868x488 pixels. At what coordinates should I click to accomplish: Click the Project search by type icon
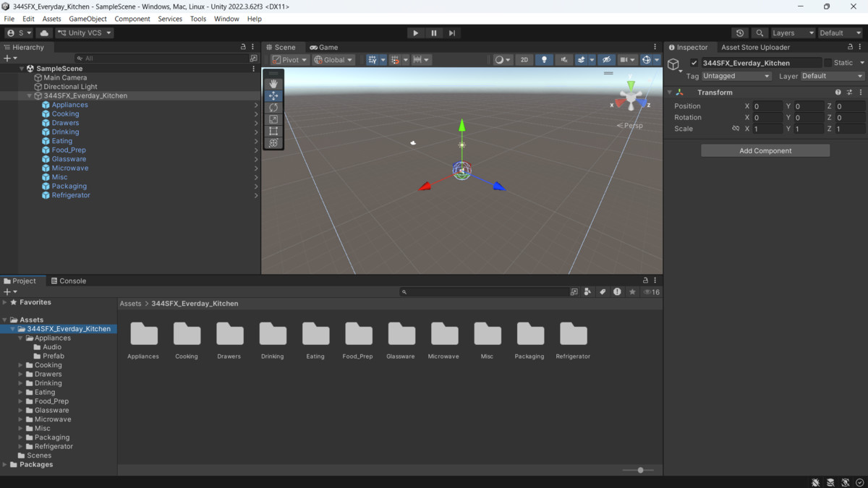coord(587,292)
